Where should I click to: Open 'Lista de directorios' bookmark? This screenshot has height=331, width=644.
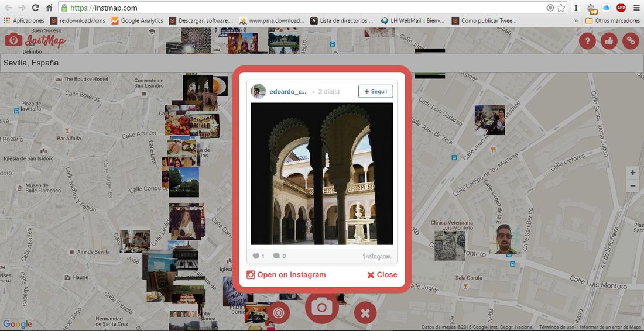point(342,20)
